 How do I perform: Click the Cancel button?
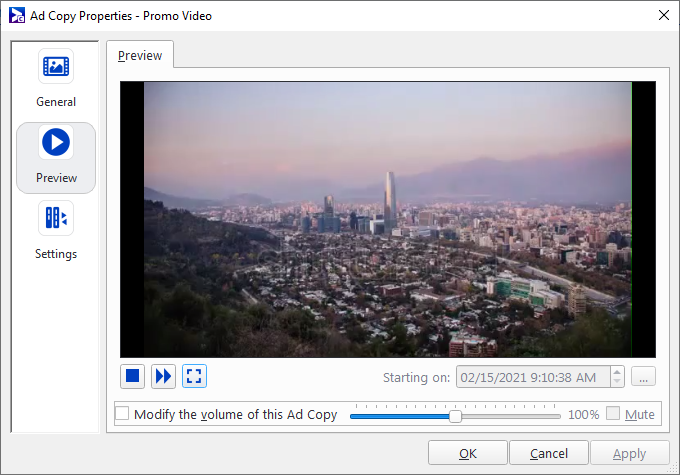549,453
